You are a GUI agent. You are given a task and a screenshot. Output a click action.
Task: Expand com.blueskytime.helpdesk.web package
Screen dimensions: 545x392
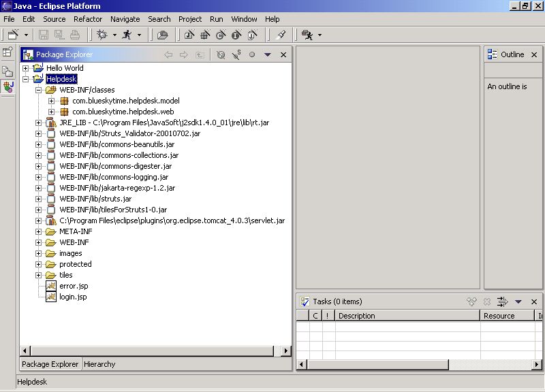point(52,112)
